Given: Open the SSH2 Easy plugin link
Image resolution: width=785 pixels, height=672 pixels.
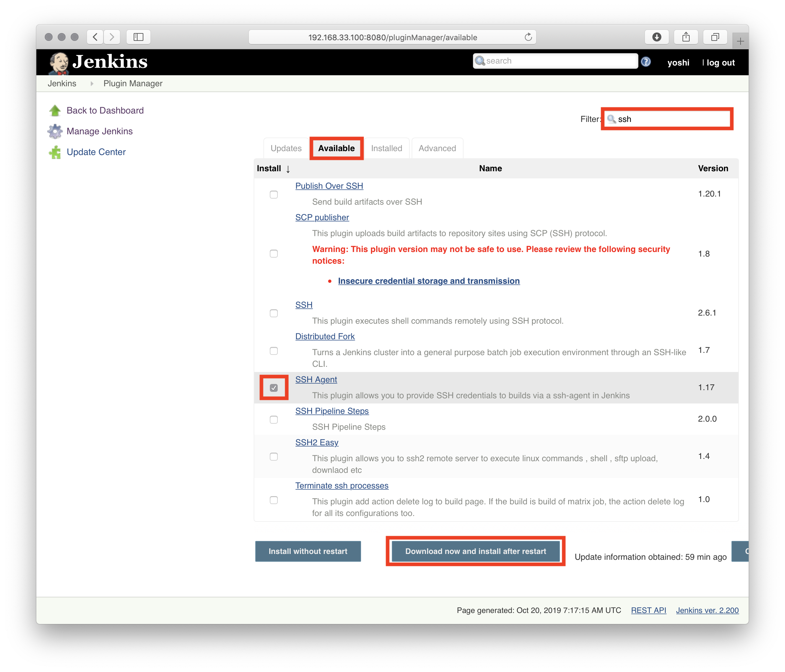Looking at the screenshot, I should pyautogui.click(x=317, y=442).
